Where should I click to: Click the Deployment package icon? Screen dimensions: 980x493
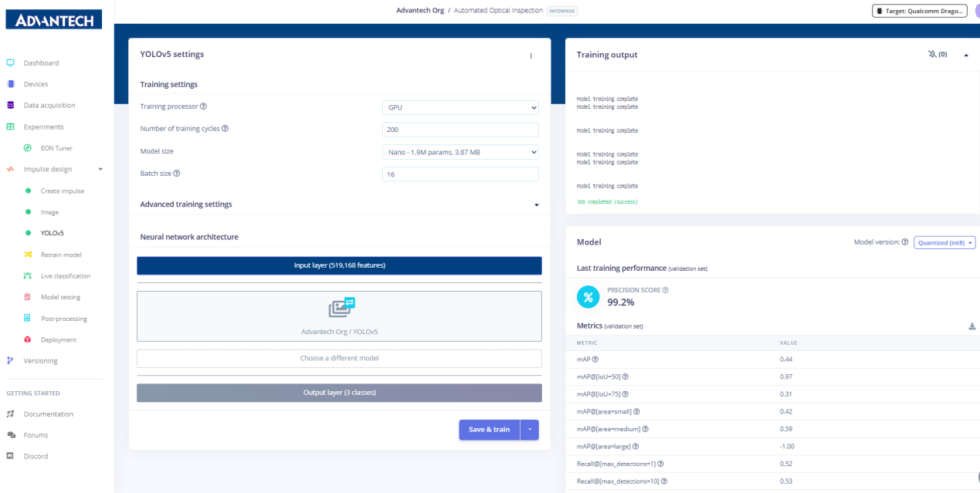(x=27, y=339)
